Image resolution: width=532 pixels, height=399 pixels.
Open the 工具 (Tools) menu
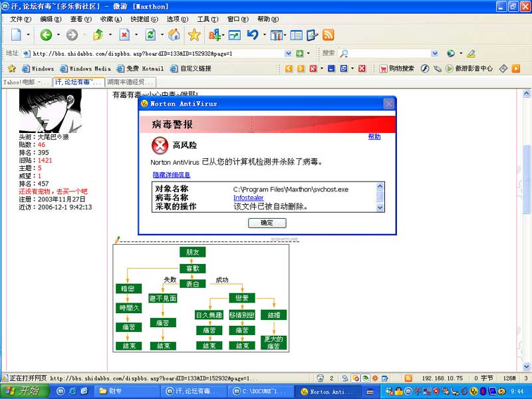coord(206,19)
